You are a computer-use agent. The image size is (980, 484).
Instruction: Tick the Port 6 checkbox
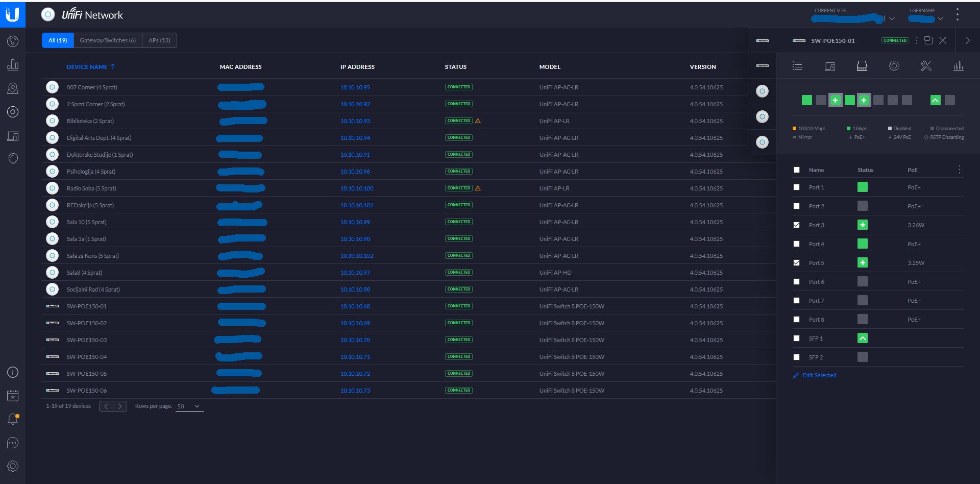pyautogui.click(x=797, y=282)
